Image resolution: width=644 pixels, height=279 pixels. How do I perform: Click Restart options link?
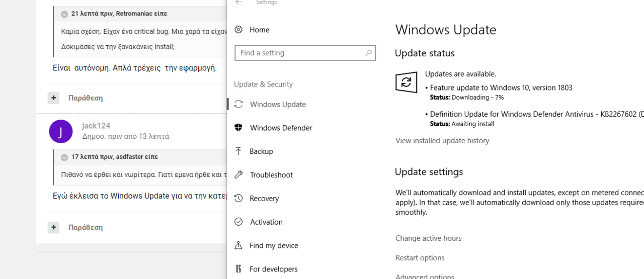(x=420, y=258)
